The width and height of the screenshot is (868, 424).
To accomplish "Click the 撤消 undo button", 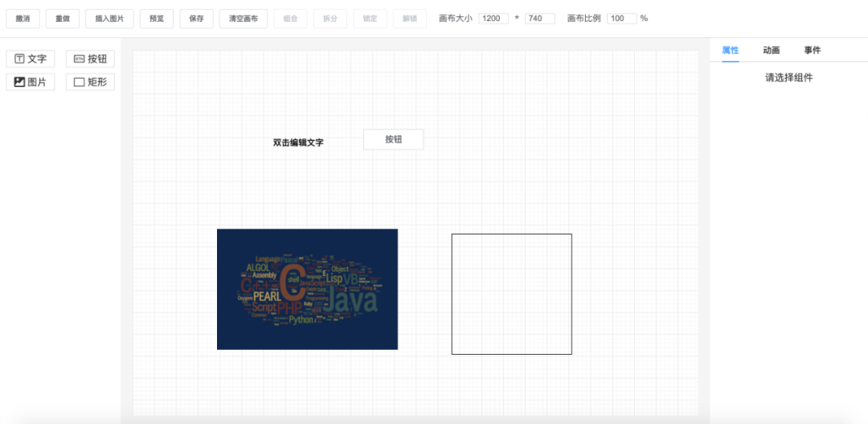I will pos(23,19).
